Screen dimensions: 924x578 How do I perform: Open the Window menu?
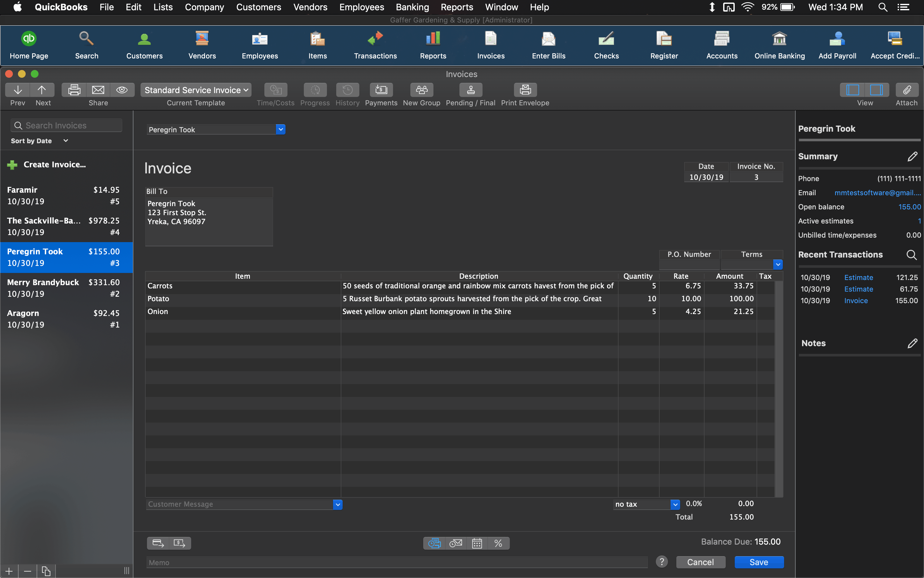point(501,7)
